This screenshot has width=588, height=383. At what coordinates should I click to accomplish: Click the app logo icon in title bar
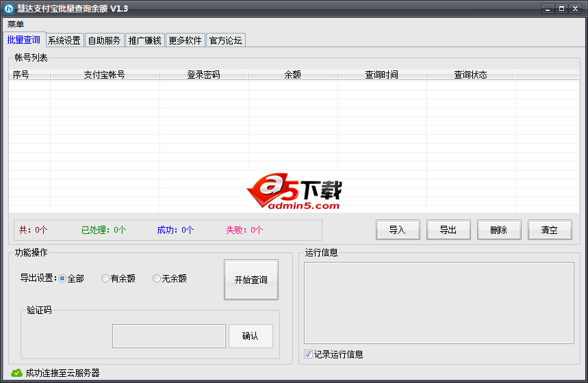(9, 8)
